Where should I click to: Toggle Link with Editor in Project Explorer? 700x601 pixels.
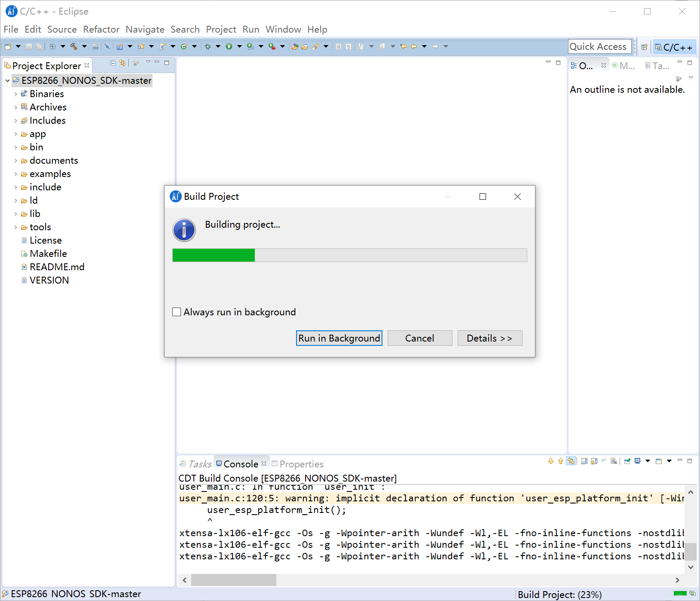pos(123,63)
